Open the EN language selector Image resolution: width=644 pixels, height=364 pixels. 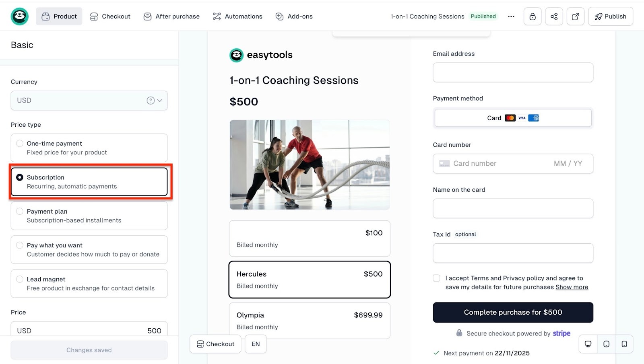(256, 344)
